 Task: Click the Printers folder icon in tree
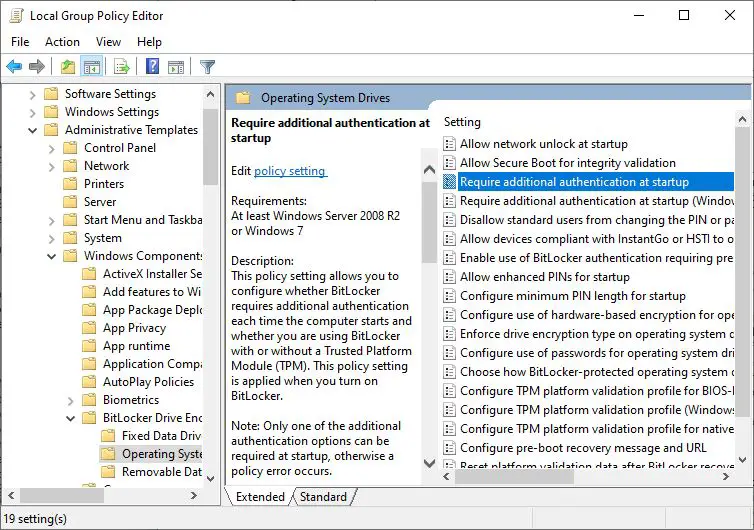click(x=70, y=184)
